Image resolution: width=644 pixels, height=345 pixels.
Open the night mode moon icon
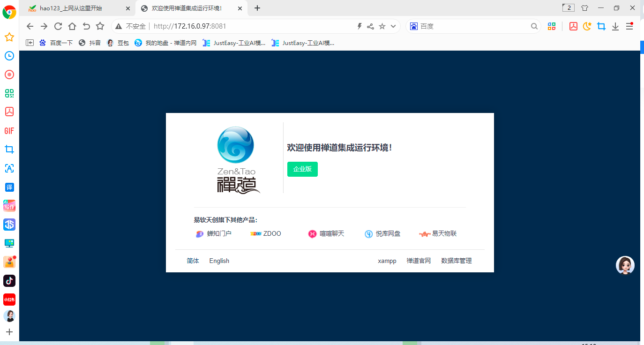click(587, 26)
